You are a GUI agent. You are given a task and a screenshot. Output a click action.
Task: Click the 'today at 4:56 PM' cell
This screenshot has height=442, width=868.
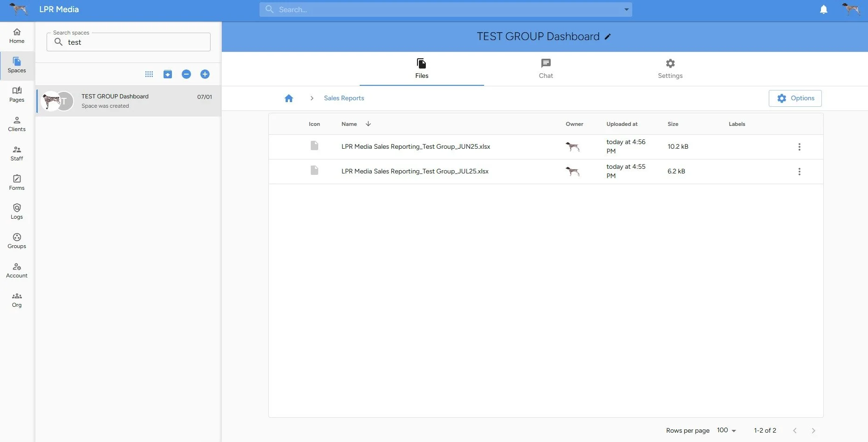click(626, 146)
